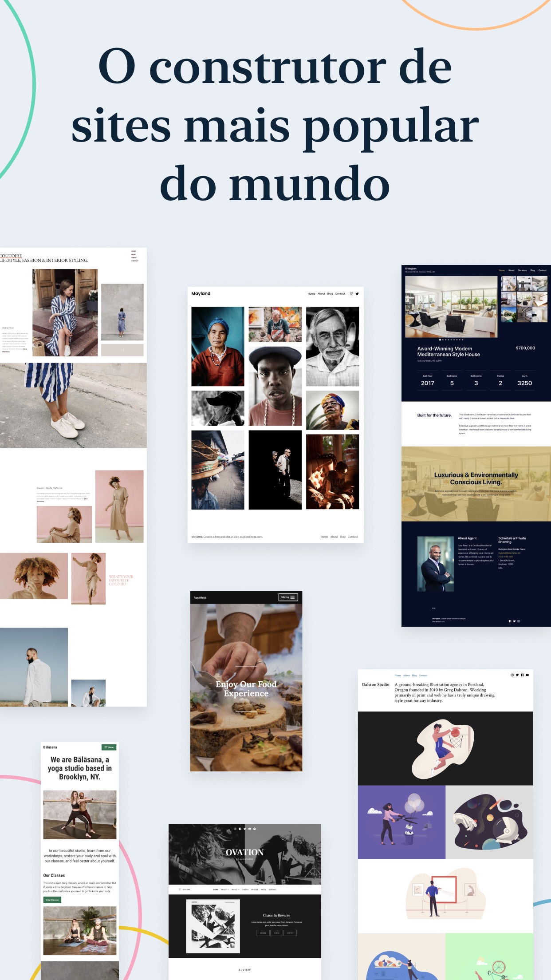Choose Videos in Ovation navigation bar
The width and height of the screenshot is (551, 980).
pyautogui.click(x=245, y=889)
